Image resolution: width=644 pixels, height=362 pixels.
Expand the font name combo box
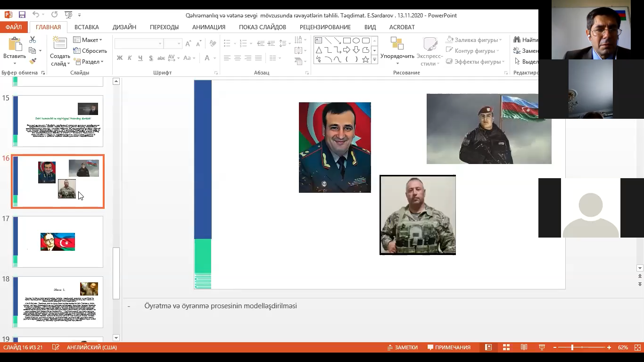pyautogui.click(x=160, y=43)
